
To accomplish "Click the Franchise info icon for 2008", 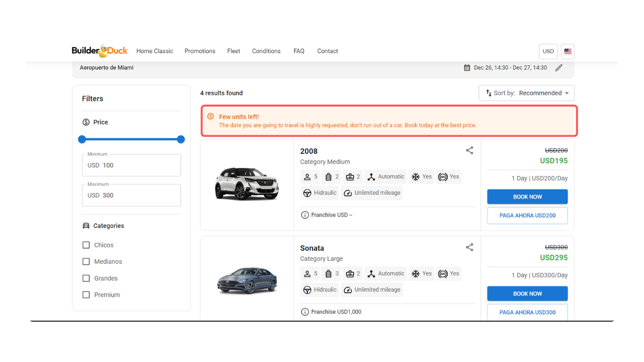I will 305,215.
